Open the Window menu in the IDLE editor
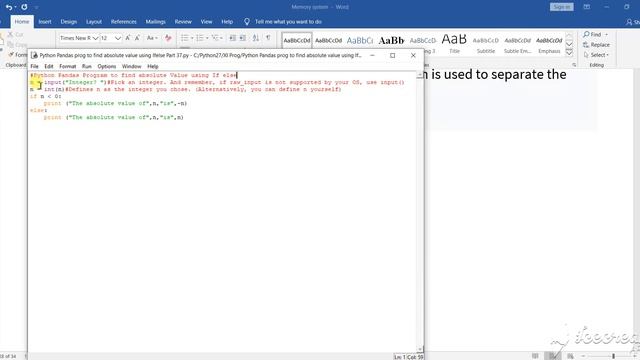640x360 pixels. point(131,66)
